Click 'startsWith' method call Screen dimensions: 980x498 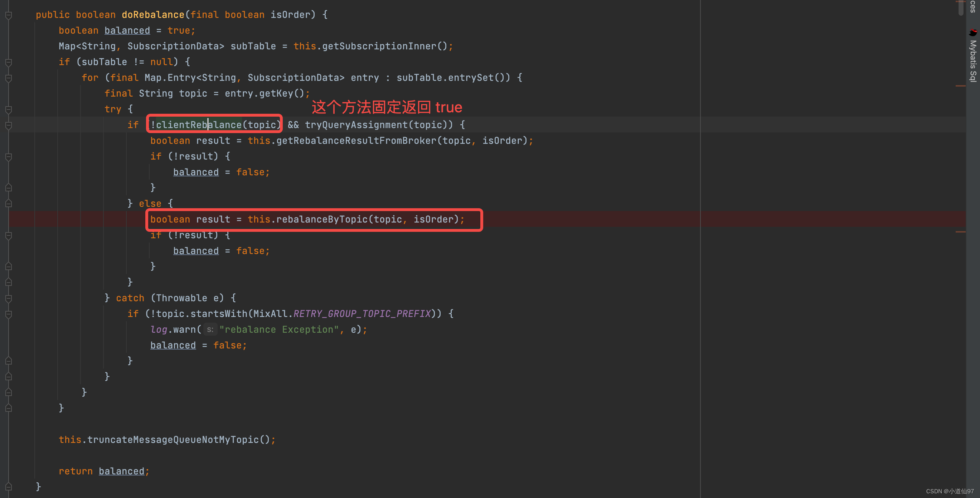pos(219,314)
